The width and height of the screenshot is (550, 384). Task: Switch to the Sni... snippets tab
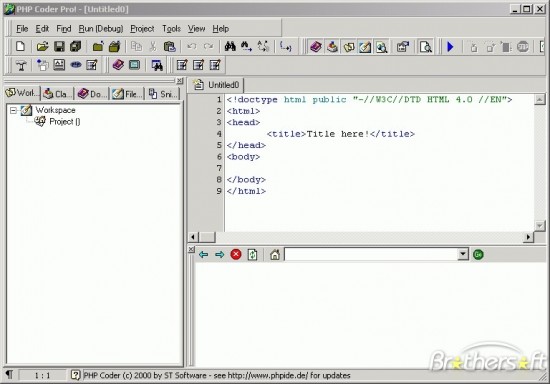[x=162, y=94]
